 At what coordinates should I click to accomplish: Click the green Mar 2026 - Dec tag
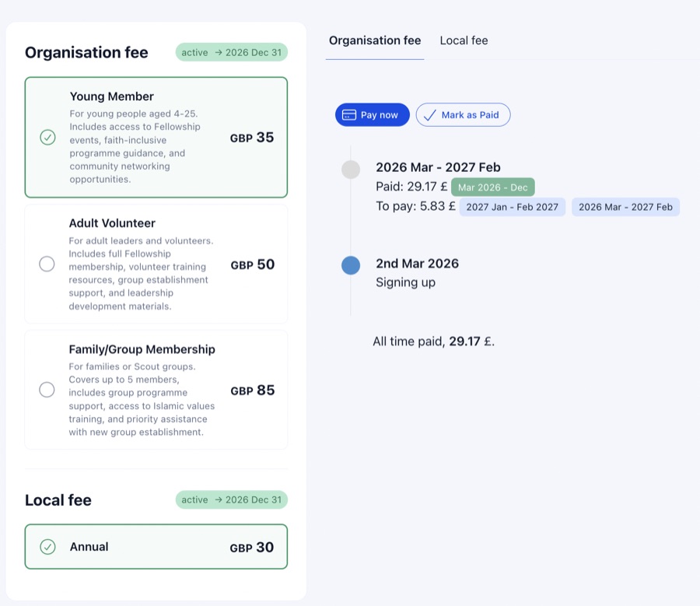pyautogui.click(x=492, y=187)
